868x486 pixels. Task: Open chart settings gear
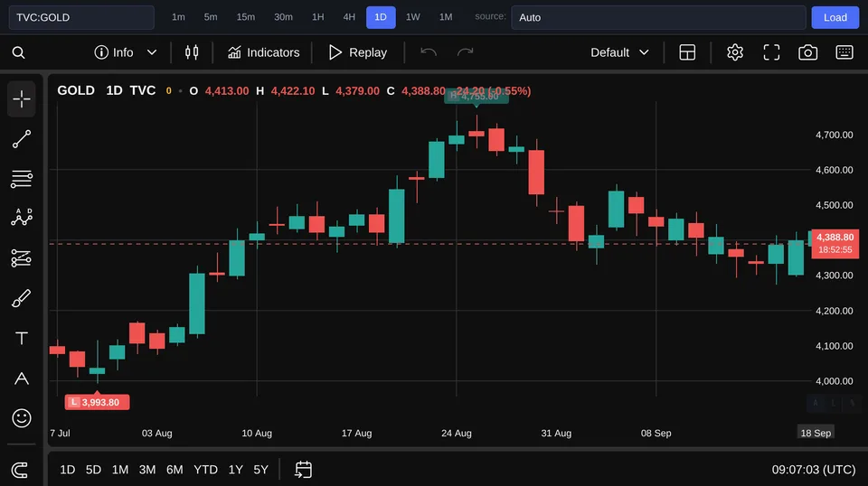tap(734, 52)
